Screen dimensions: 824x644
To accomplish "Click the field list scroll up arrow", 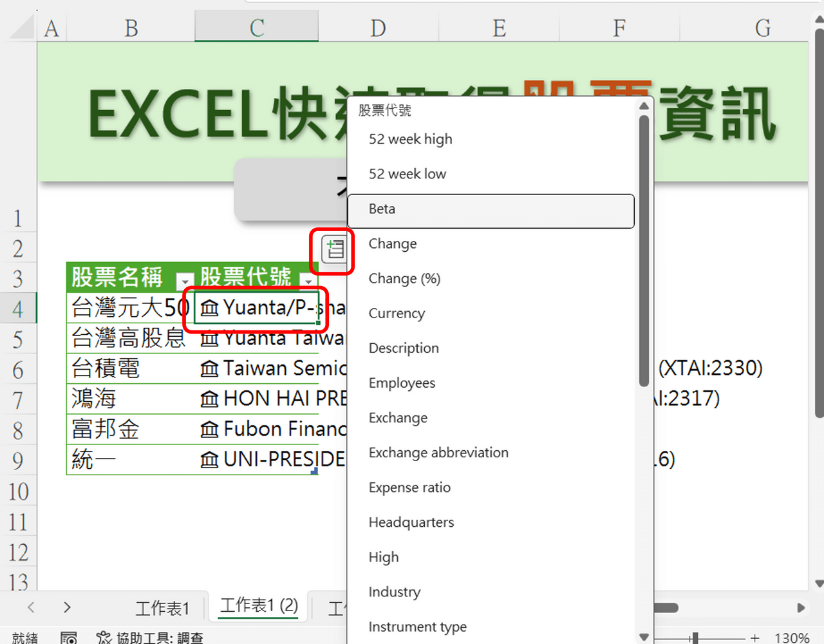I will point(644,106).
